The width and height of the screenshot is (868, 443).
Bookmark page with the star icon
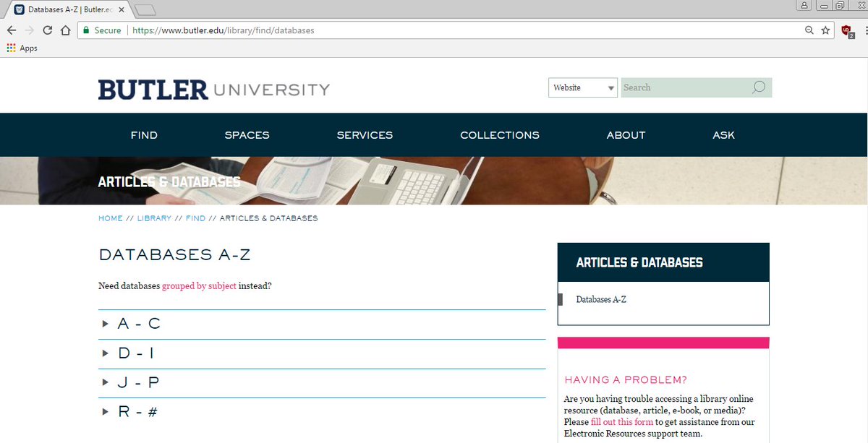click(825, 30)
